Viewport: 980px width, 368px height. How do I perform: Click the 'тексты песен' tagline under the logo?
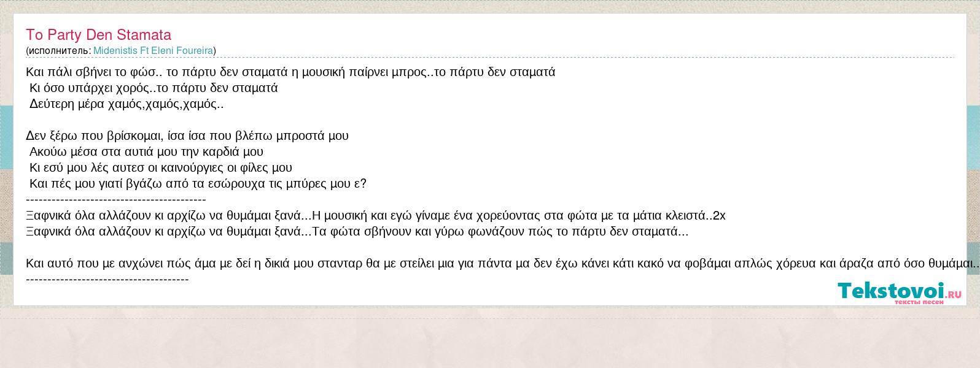coord(919,302)
